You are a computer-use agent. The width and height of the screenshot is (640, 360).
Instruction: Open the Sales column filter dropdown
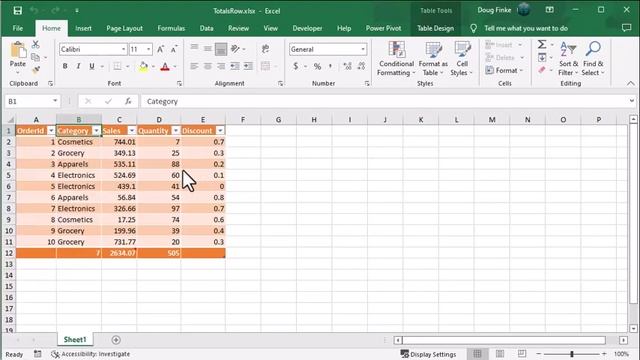[131, 131]
